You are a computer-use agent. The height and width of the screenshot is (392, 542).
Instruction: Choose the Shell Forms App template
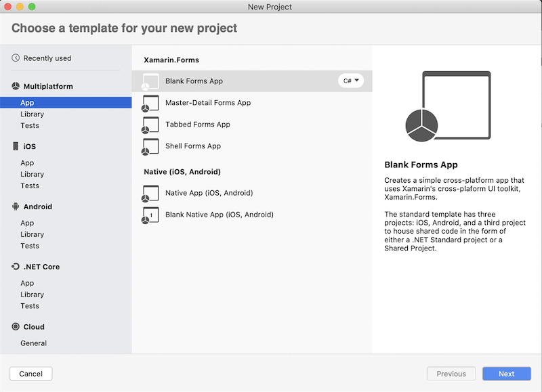coord(252,146)
